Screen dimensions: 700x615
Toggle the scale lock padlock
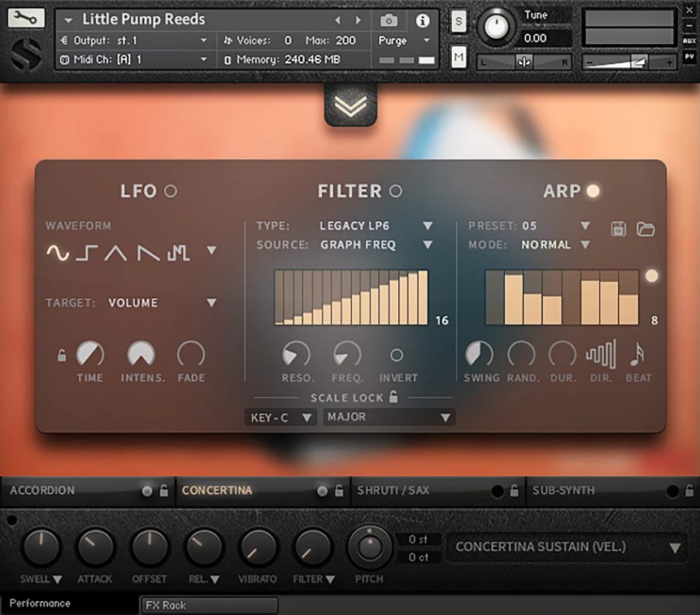click(393, 397)
